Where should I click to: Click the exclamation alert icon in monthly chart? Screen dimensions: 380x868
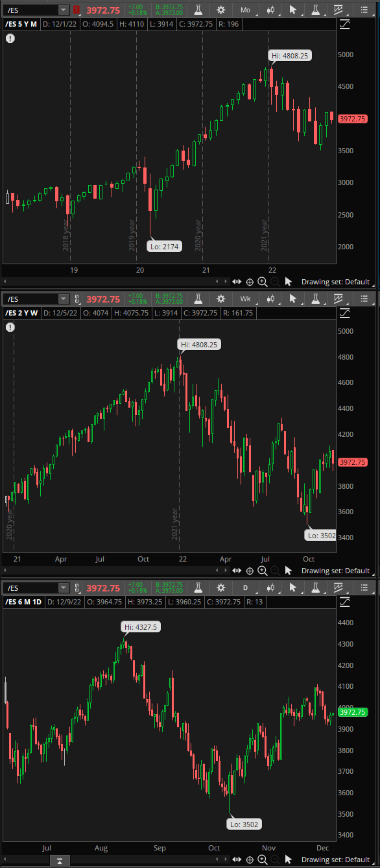point(10,38)
